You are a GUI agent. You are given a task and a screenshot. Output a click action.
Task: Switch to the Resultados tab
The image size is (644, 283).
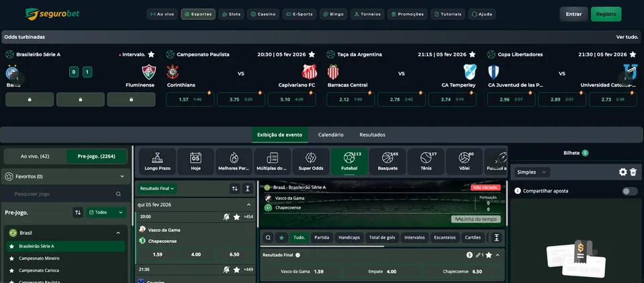[372, 135]
